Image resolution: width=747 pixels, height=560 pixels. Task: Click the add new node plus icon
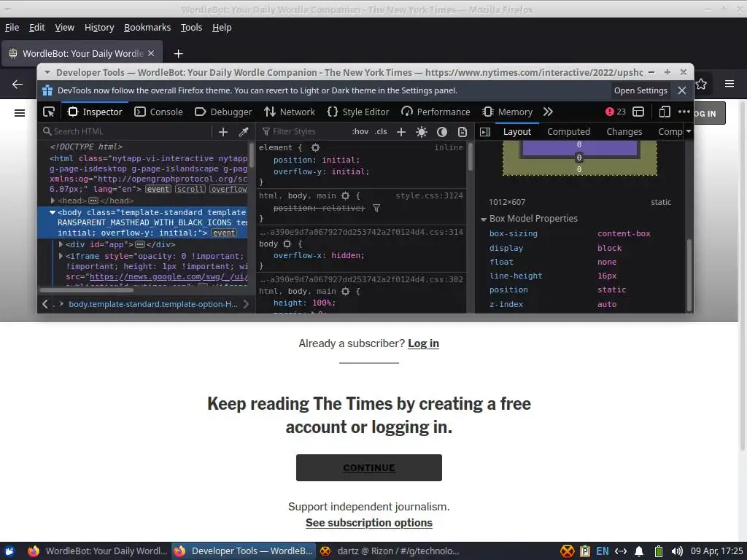coord(223,132)
